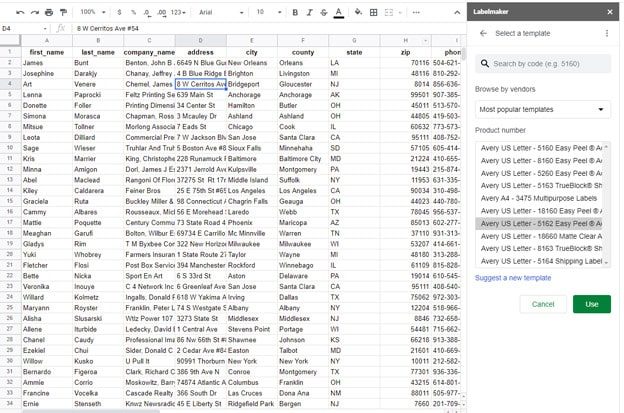
Task: Select Avery US Letter 5164 Shipping Label
Action: point(541,261)
